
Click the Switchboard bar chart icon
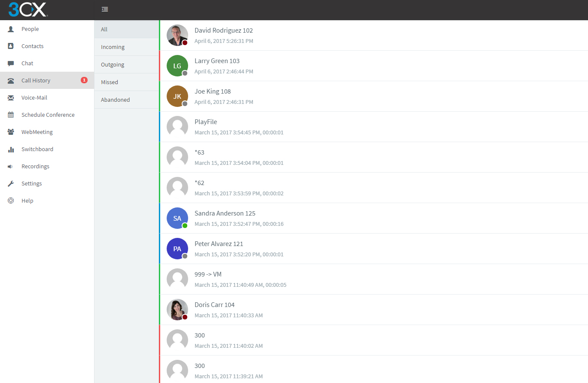point(11,149)
